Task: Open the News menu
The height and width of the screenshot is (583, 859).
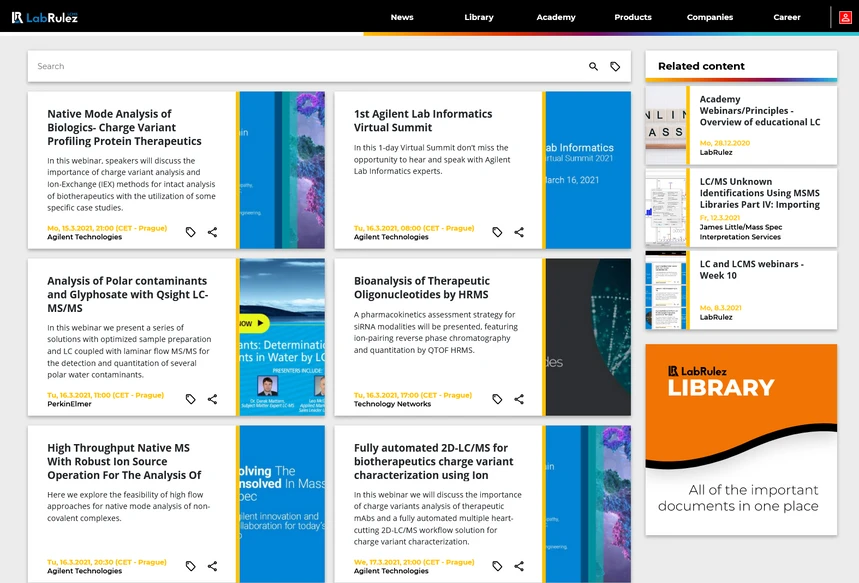Action: click(402, 18)
